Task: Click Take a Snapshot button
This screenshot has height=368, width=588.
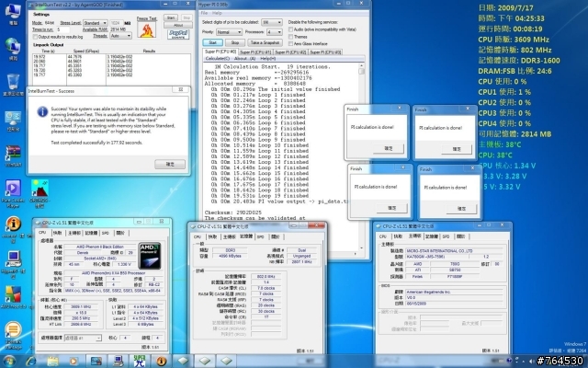Action: click(266, 42)
